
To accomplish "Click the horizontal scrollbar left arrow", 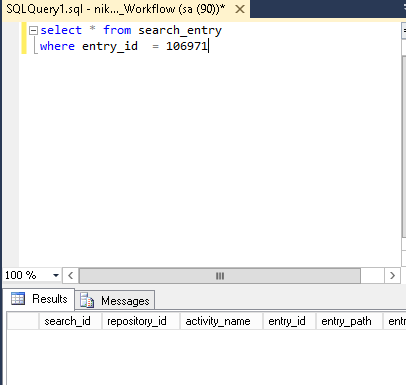I will click(70, 276).
